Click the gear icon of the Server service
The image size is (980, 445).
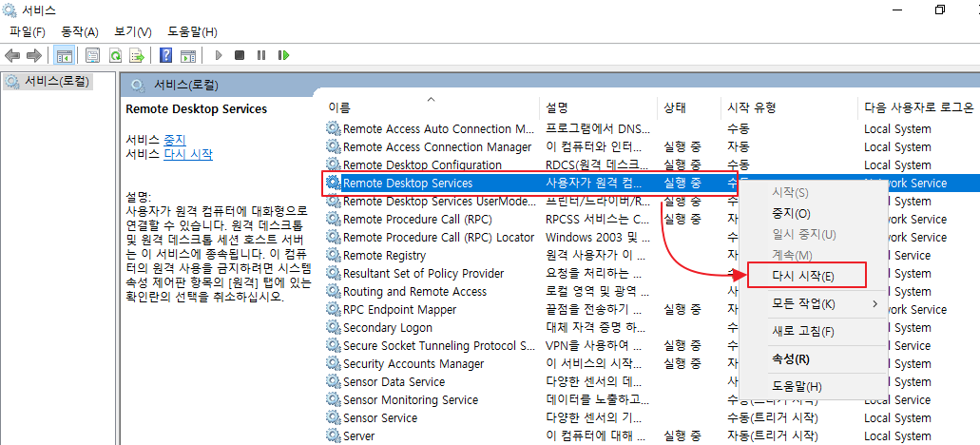[333, 435]
